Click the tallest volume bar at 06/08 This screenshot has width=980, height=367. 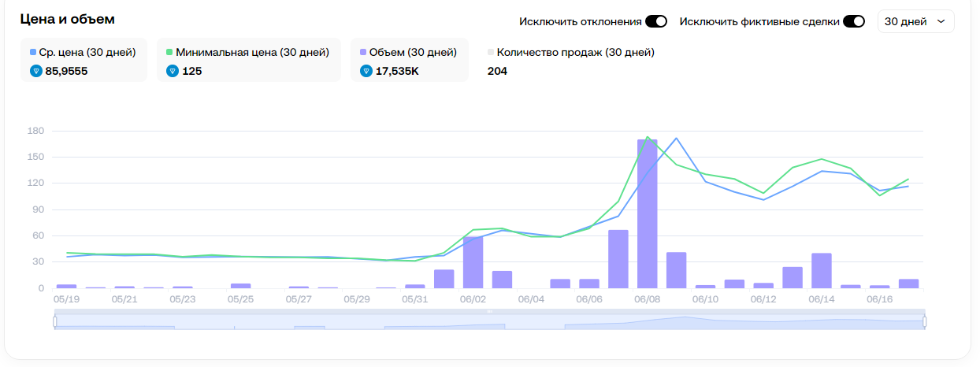(648, 213)
